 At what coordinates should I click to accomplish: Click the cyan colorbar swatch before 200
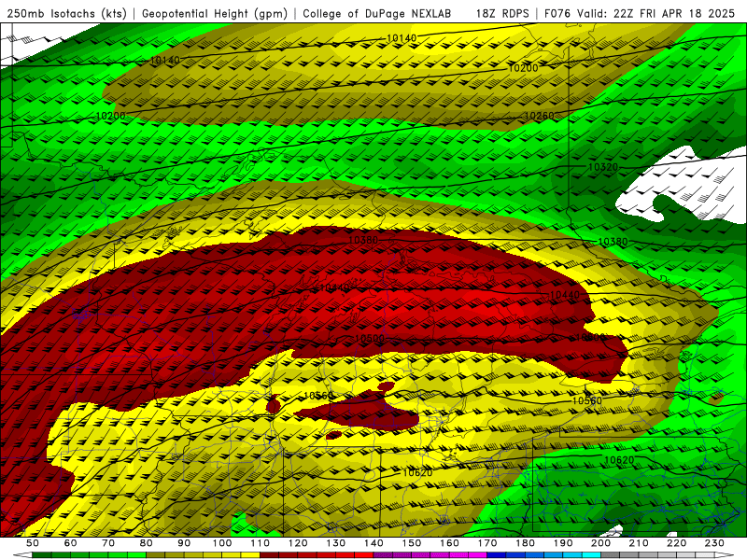(x=592, y=555)
